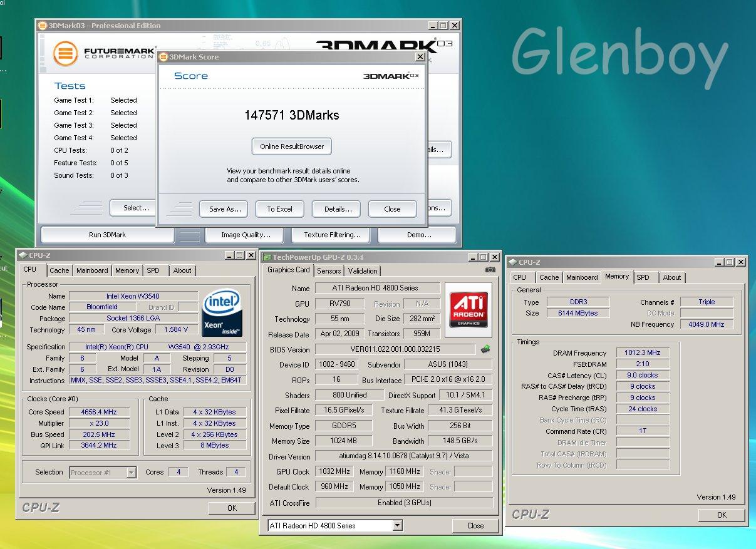This screenshot has height=549, width=756.
Task: Click the GPU-Z title bar icon
Action: pyautogui.click(x=267, y=257)
